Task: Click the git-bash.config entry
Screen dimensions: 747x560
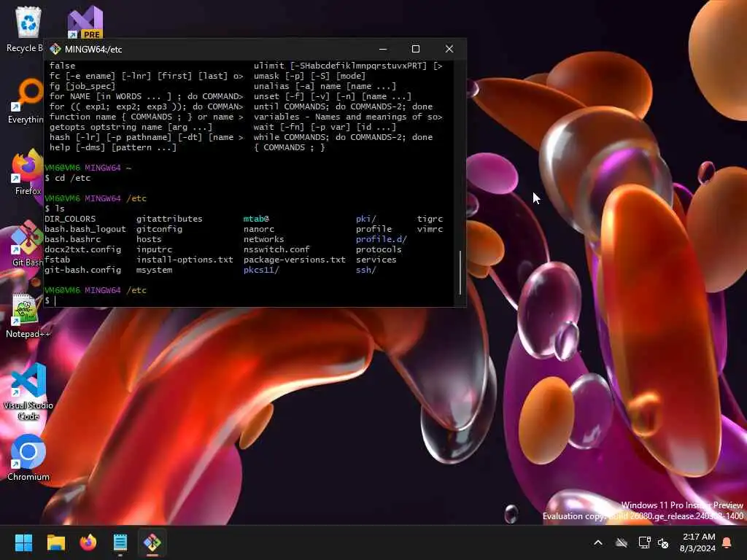Action: click(x=83, y=270)
